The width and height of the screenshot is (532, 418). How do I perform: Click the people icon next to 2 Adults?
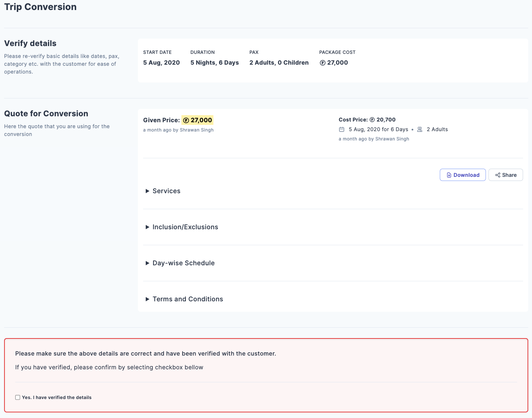(x=420, y=129)
